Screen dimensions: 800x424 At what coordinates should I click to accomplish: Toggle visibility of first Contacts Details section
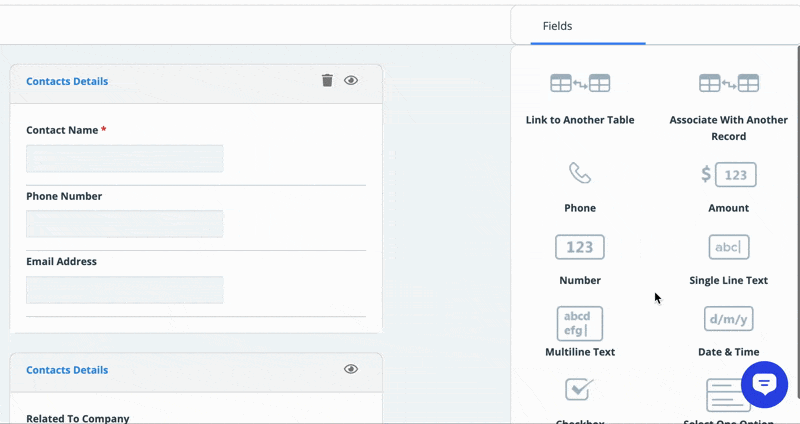click(351, 80)
